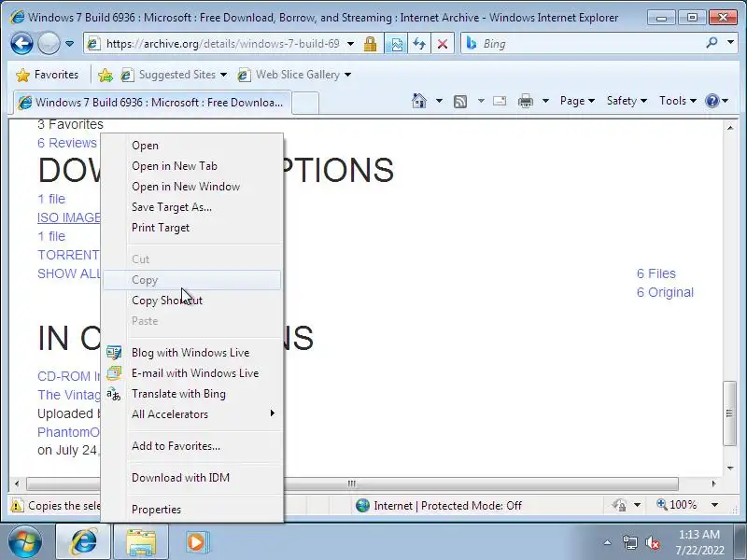Choose Blog with Windows Live
The image size is (747, 560).
tap(191, 353)
